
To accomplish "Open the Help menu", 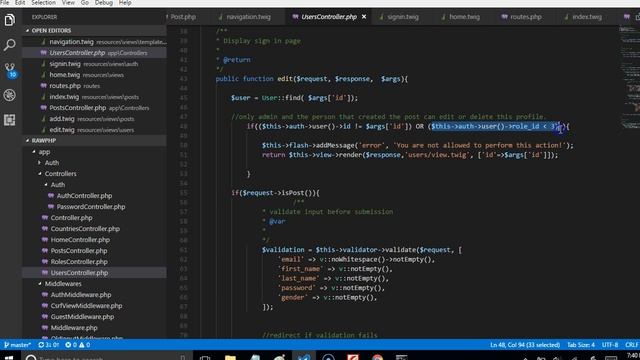I will (x=125, y=3).
